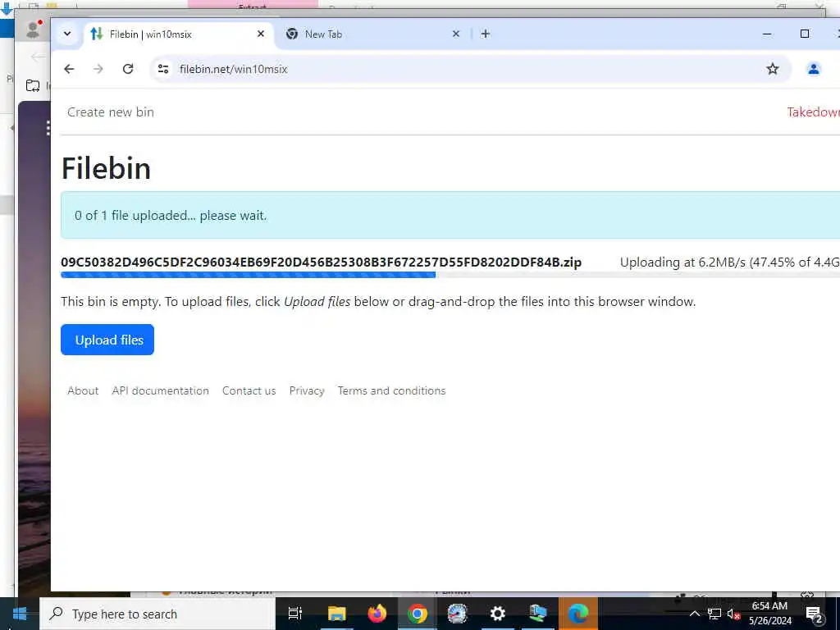840x630 pixels.
Task: Open the taskbar computer-monitor app icon
Action: [x=537, y=614]
